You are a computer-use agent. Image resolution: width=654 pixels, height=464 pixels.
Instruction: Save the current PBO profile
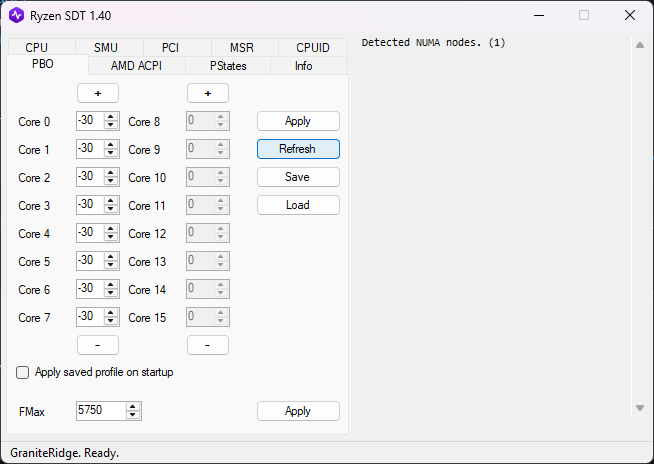pyautogui.click(x=298, y=177)
